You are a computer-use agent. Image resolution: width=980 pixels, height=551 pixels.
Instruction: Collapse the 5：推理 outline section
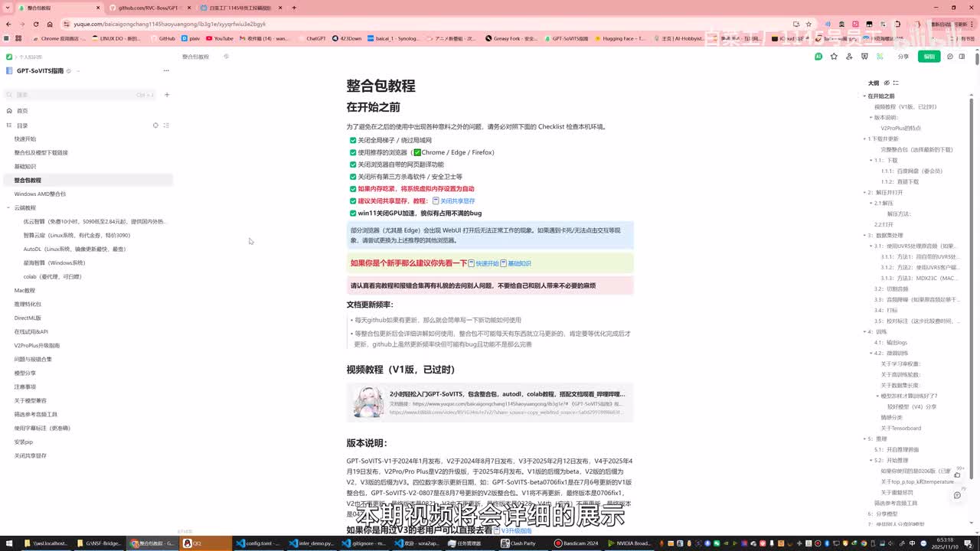click(x=864, y=439)
